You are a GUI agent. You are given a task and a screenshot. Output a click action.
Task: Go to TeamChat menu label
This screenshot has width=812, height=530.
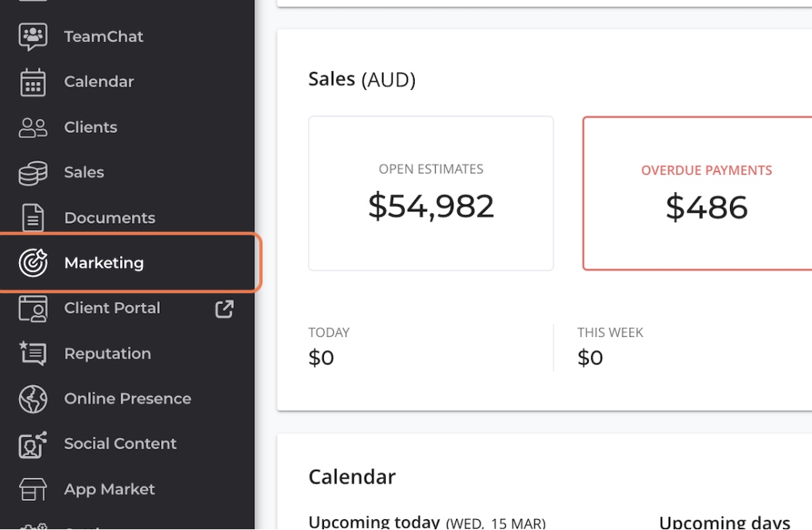point(104,37)
